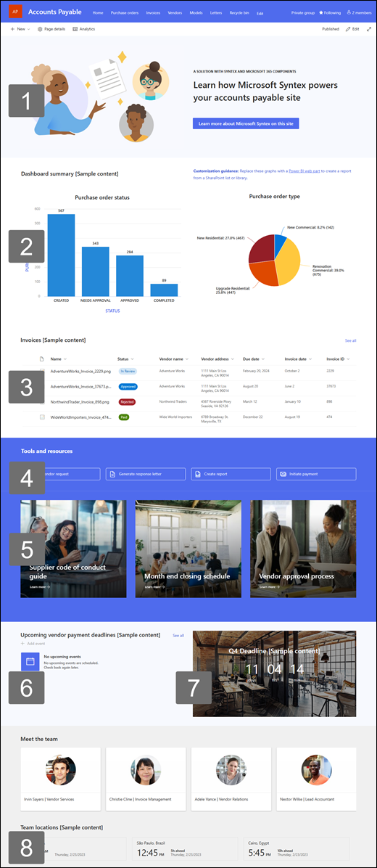
Task: Click the Initiate payment button
Action: [x=316, y=475]
